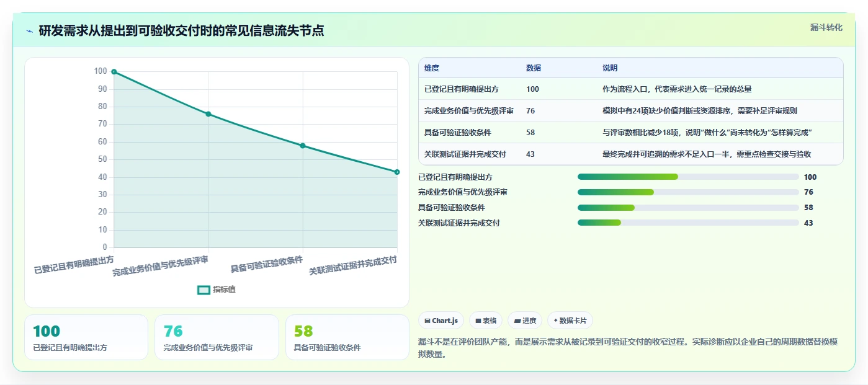Click progress label 已登记且有明确提出方
Viewport: 868px width, 385px height.
[455, 177]
